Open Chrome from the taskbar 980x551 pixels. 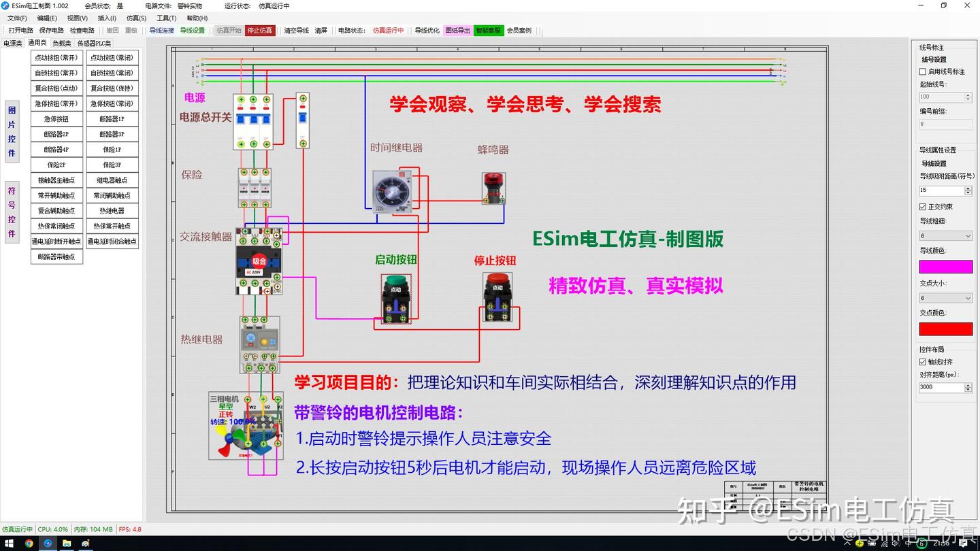point(29,544)
